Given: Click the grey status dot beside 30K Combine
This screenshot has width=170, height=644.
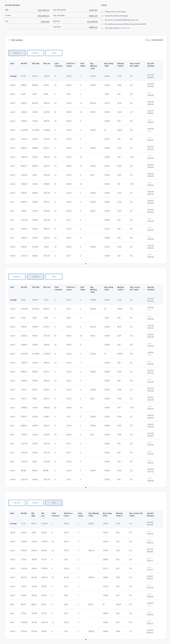Looking at the screenshot, I should [x=9, y=40].
